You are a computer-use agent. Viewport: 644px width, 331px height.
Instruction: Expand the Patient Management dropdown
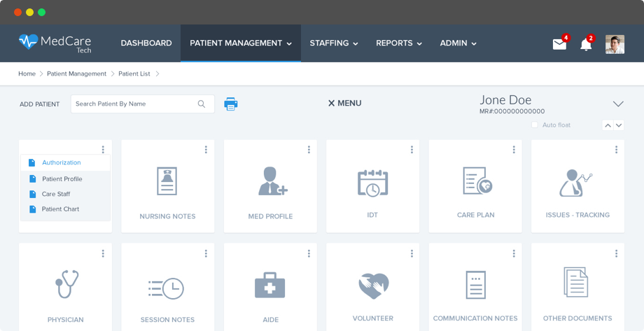[289, 43]
